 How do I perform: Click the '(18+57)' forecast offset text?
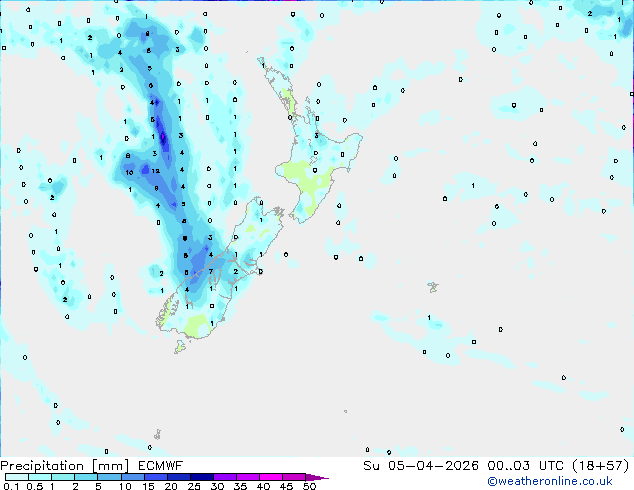coord(601,466)
